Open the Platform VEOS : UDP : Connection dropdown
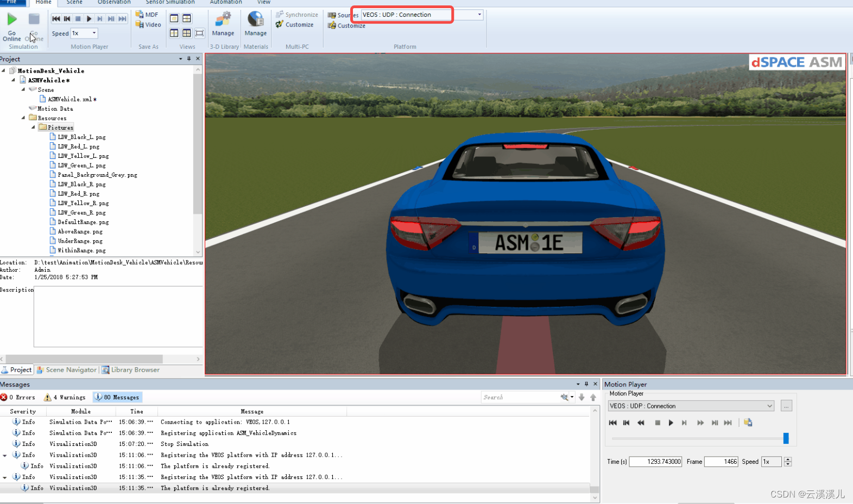Viewport: 853px width, 504px height. click(479, 15)
